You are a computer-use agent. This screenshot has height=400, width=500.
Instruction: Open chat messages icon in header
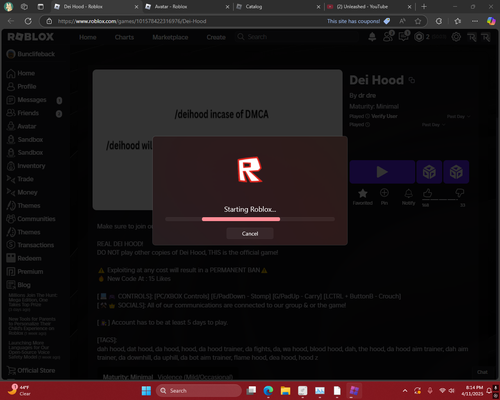click(x=404, y=37)
